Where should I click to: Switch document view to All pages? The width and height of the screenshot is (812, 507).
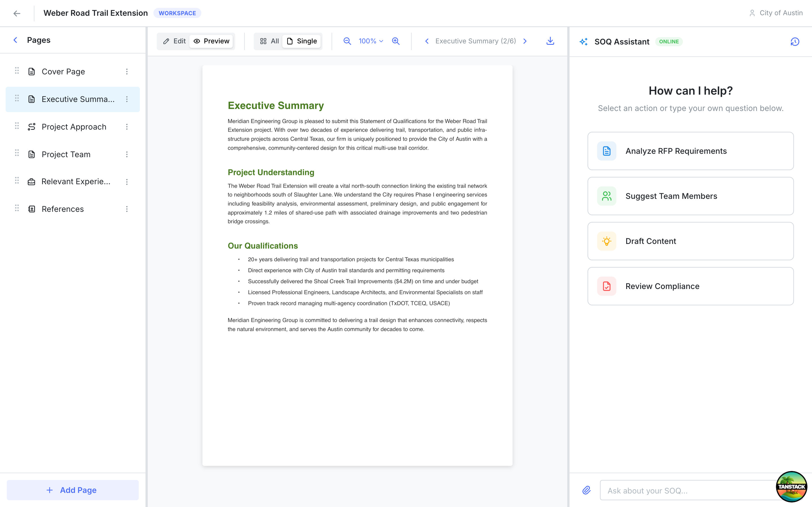click(x=270, y=41)
